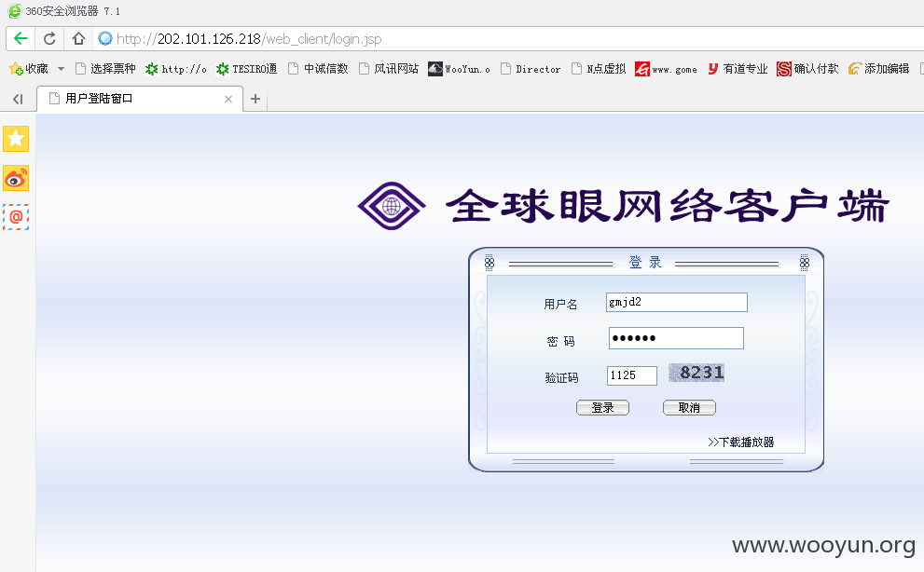The height and width of the screenshot is (572, 924).
Task: Click the 360 browser logo icon
Action: [x=14, y=11]
